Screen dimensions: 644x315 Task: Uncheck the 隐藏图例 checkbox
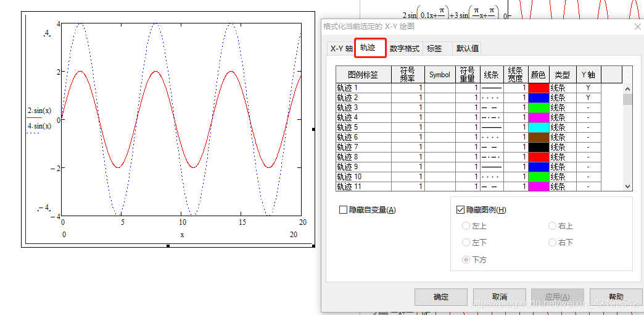[460, 210]
